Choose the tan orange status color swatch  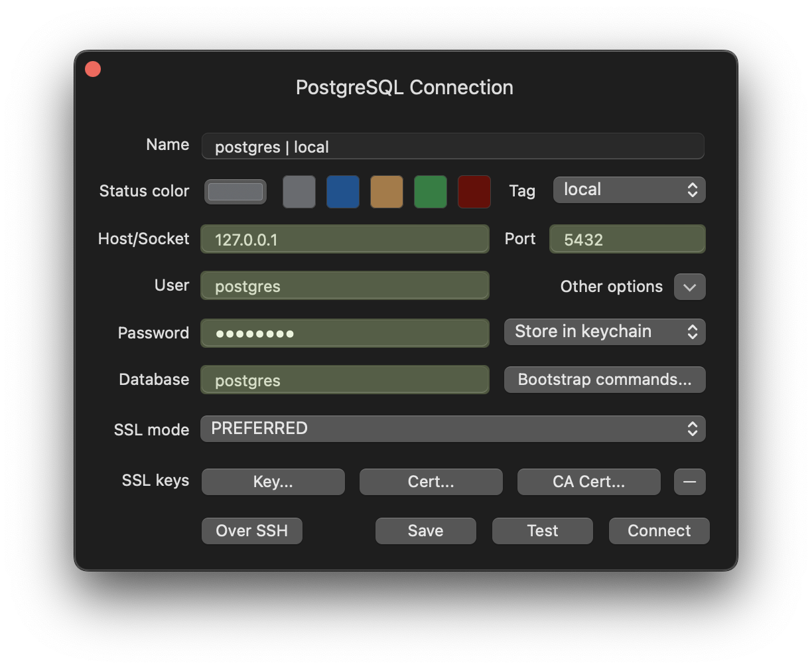[387, 192]
